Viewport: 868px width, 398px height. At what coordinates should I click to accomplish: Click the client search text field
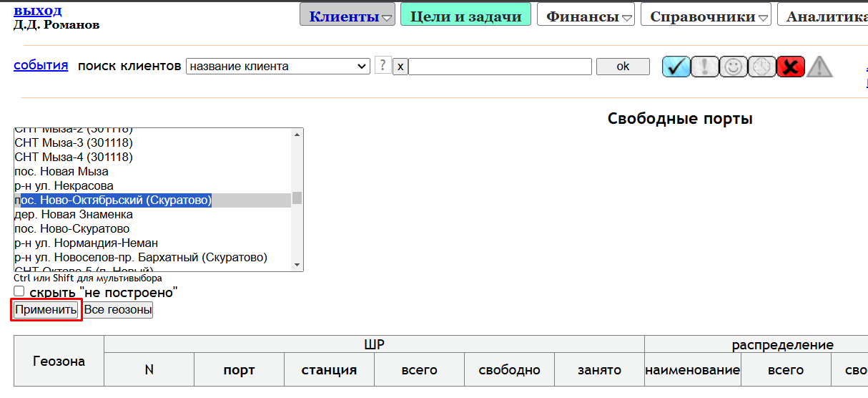pyautogui.click(x=500, y=67)
